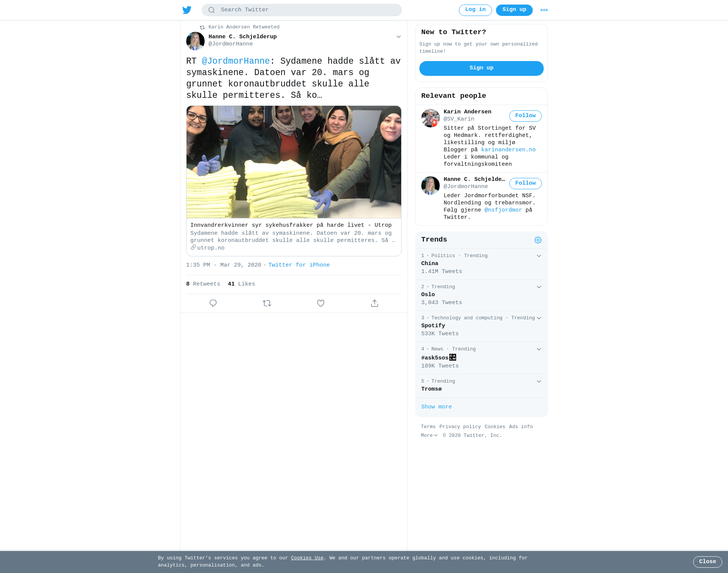
Task: Expand options for the Spotify trend
Action: [539, 318]
